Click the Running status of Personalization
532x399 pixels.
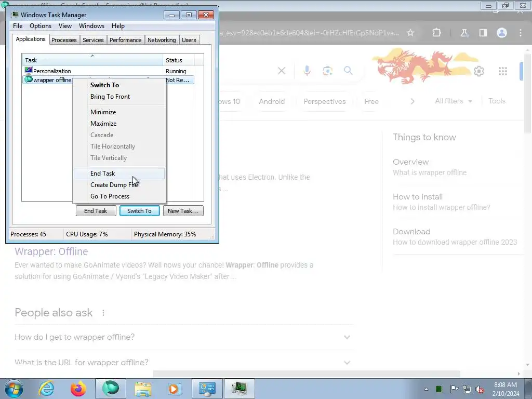[x=176, y=71]
